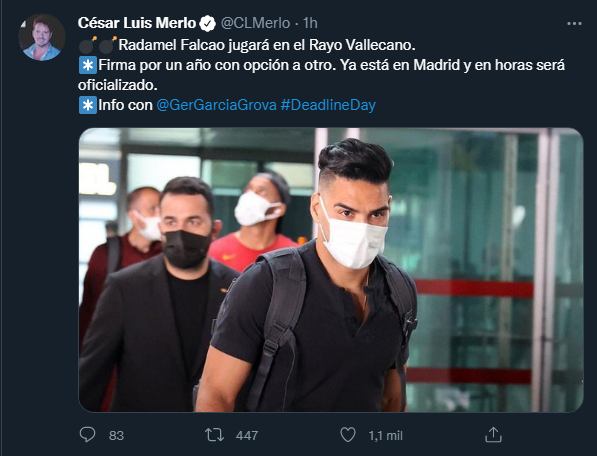Click the 83 replies count

[116, 435]
